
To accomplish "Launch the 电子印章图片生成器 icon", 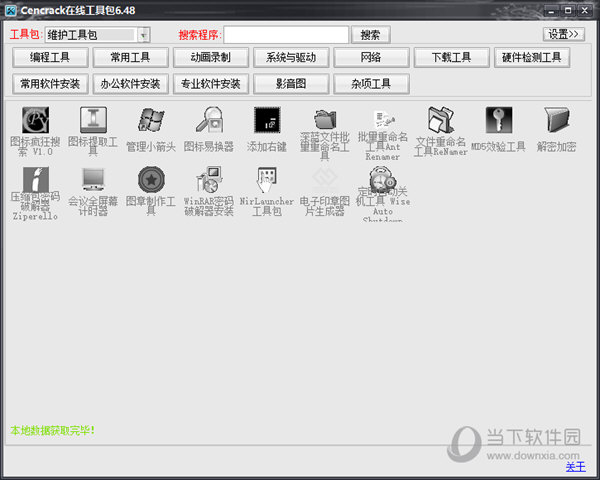I will pos(325,179).
